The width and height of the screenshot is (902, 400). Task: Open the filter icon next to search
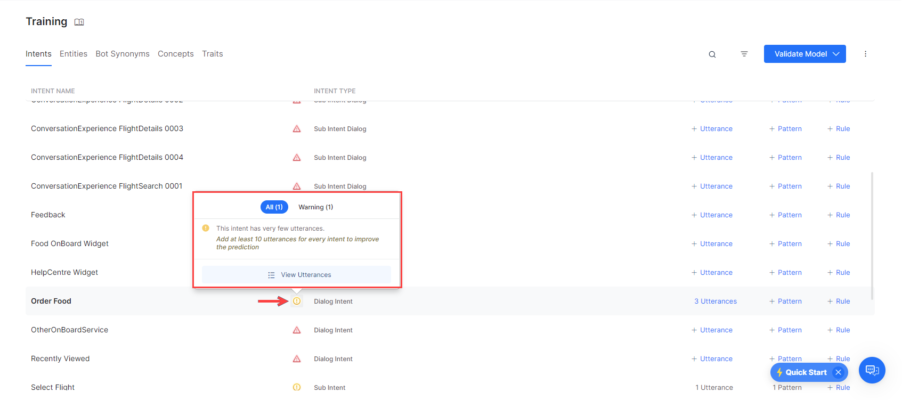[x=744, y=54]
